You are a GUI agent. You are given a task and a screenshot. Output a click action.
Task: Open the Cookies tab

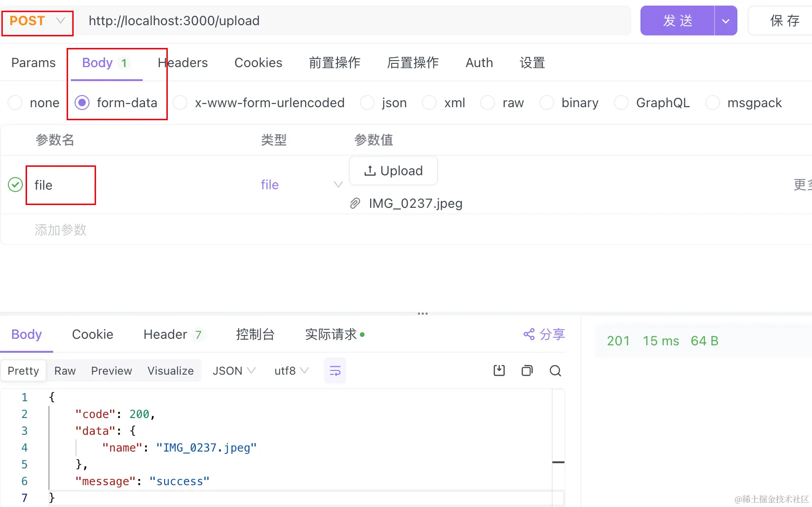[258, 62]
